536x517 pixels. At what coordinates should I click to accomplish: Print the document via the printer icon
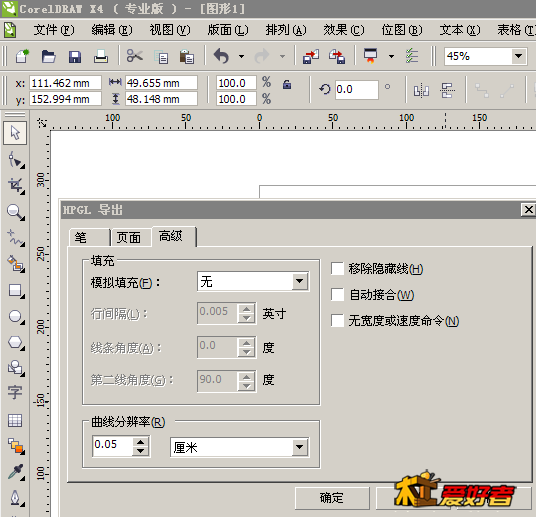pos(101,56)
